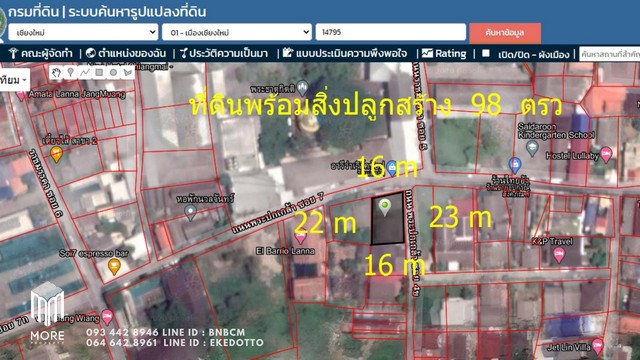The height and width of the screenshot is (360, 640).
Task: Click the Saidaroon Kindergarten School marker
Action: (532, 149)
